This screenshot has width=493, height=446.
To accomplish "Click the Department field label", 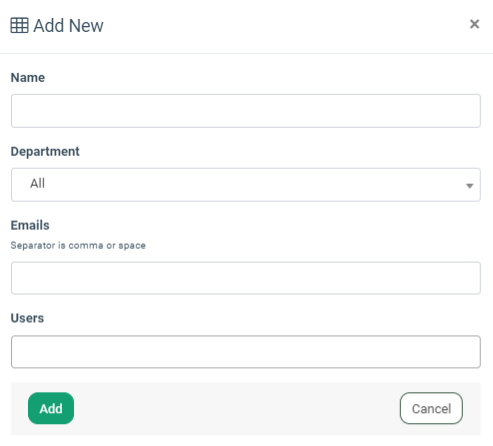I will pyautogui.click(x=45, y=151).
